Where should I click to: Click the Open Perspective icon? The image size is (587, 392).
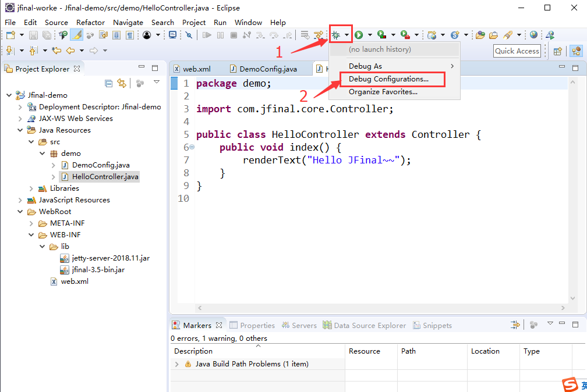pyautogui.click(x=557, y=51)
